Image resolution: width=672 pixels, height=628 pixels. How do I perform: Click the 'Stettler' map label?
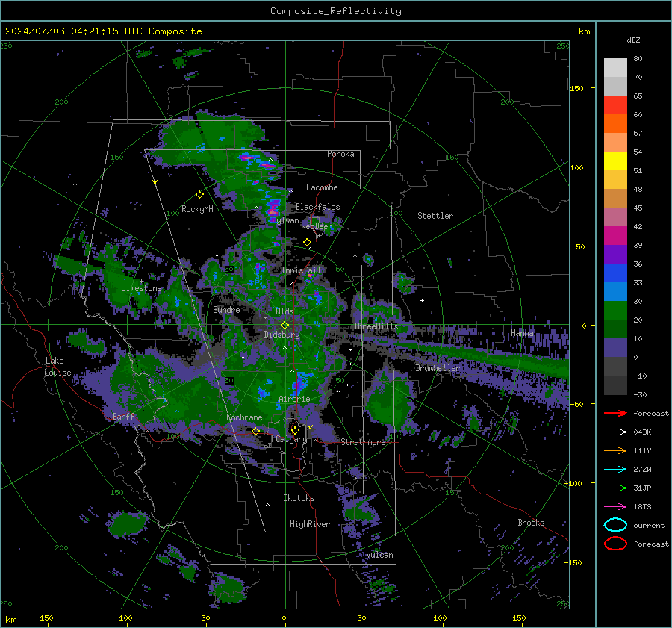(x=435, y=216)
